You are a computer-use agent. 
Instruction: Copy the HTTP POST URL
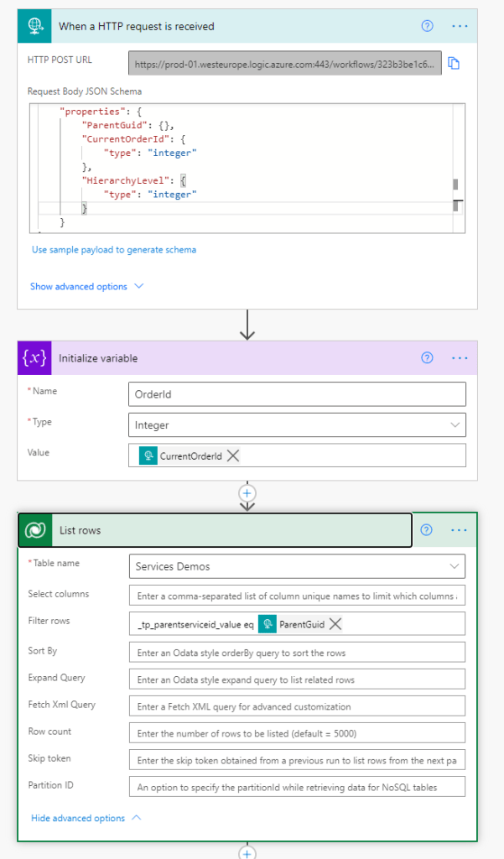tap(454, 64)
